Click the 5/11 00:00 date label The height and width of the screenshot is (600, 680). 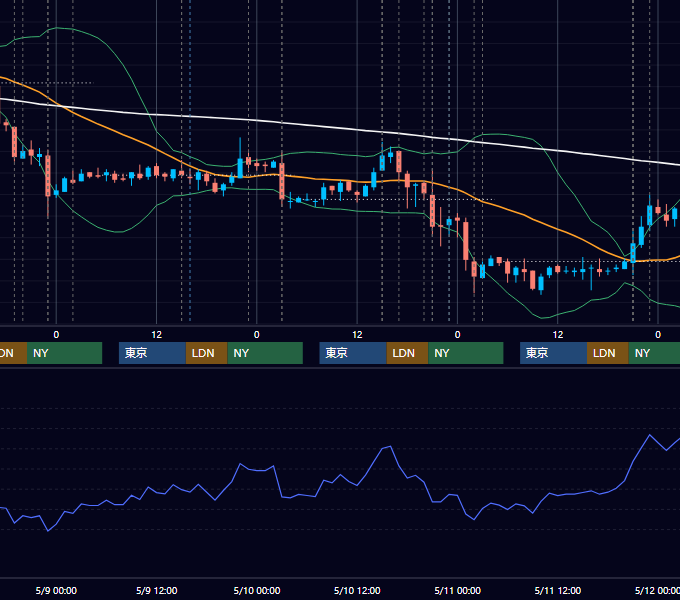458,590
